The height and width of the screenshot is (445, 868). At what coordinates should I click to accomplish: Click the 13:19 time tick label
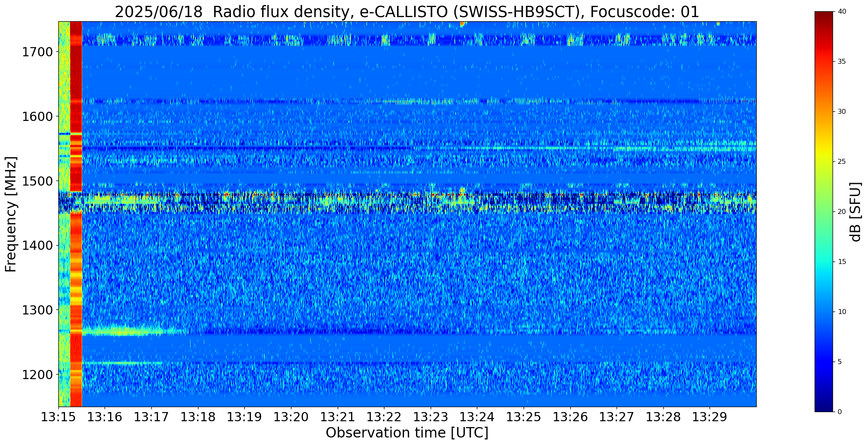tap(245, 417)
